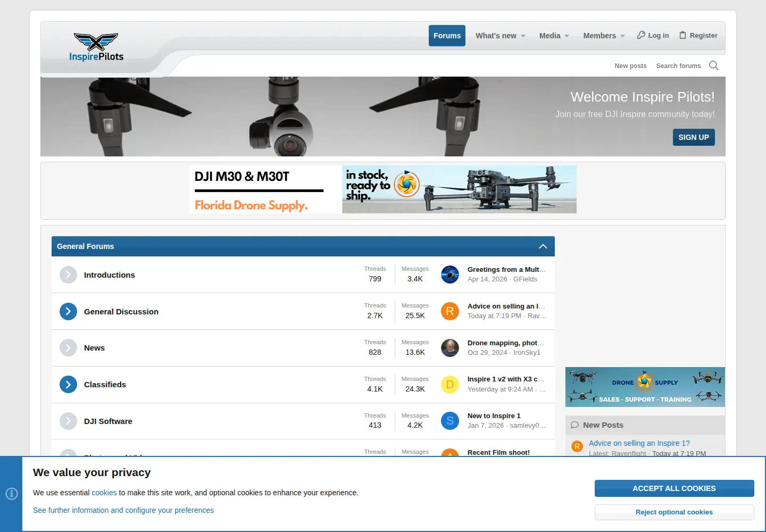This screenshot has width=766, height=532.
Task: Open the Members menu item
Action: point(600,36)
